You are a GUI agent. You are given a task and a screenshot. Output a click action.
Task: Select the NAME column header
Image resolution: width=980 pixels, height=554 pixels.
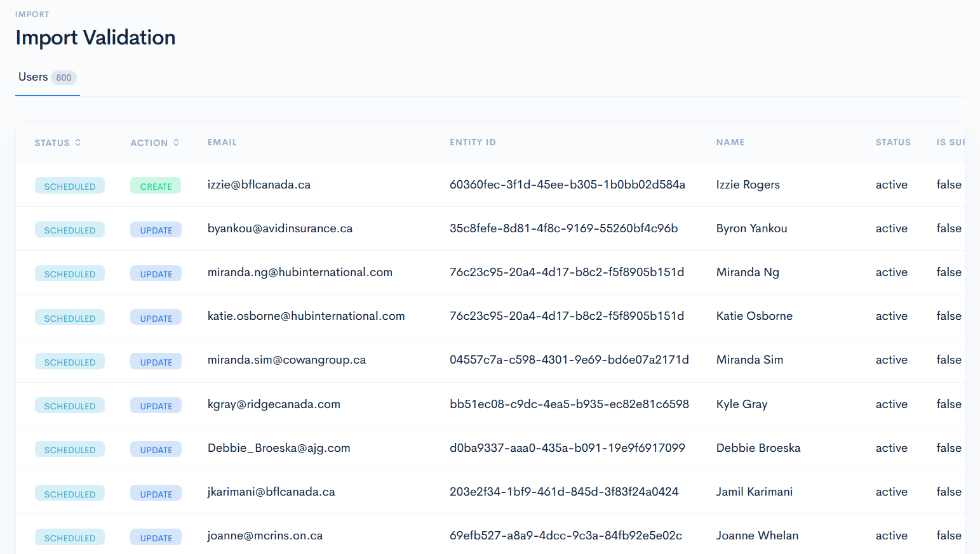coord(730,142)
